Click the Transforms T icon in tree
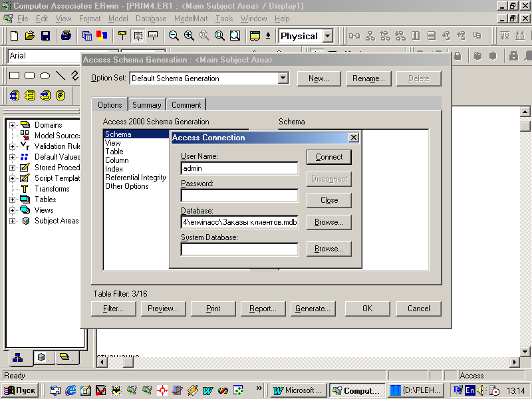This screenshot has width=532, height=399. [25, 189]
